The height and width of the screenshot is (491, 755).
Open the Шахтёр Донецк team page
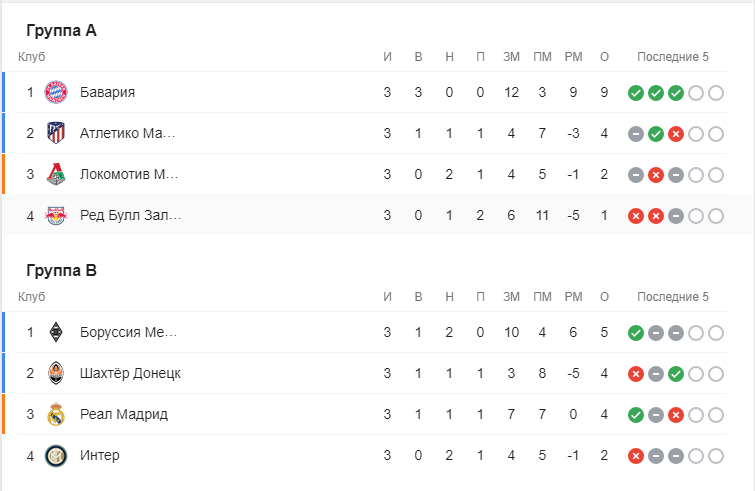[x=130, y=374]
